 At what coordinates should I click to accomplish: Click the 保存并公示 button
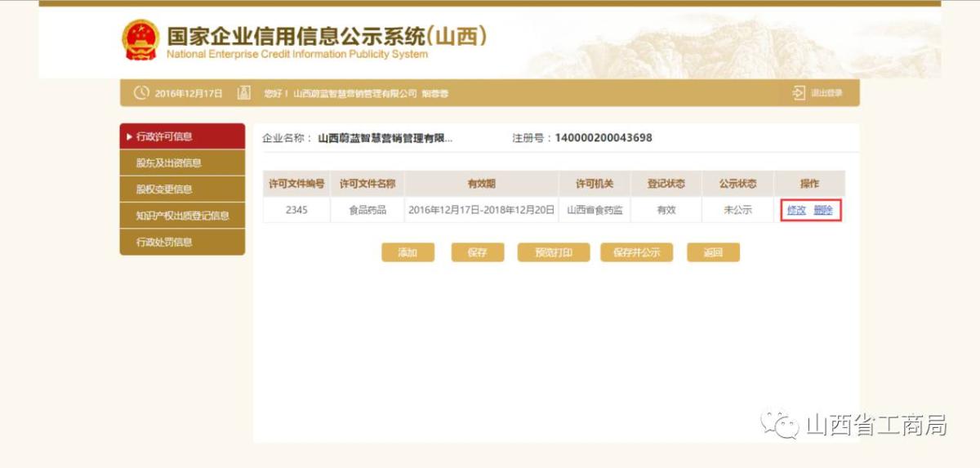click(636, 252)
